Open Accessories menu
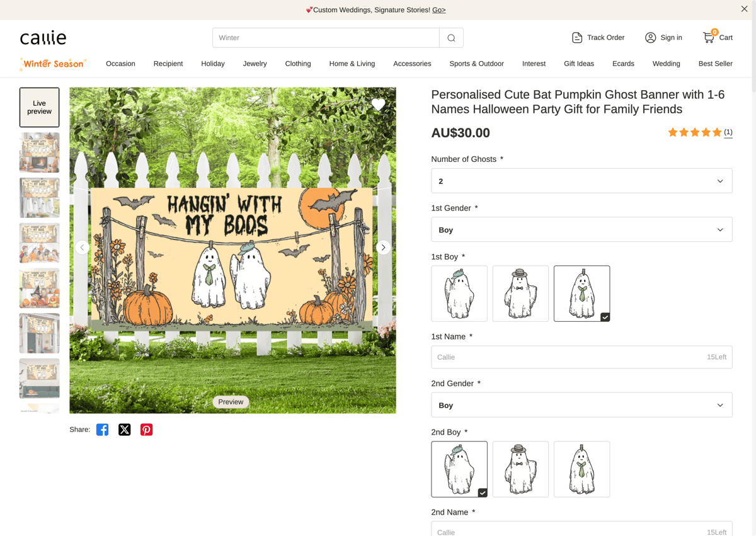The width and height of the screenshot is (756, 536). click(x=412, y=64)
